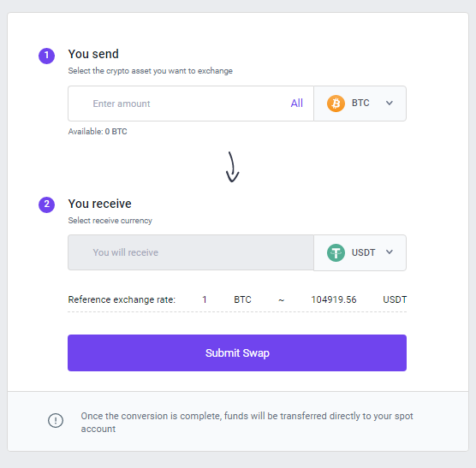
Task: Click the You will receive field
Action: (191, 252)
